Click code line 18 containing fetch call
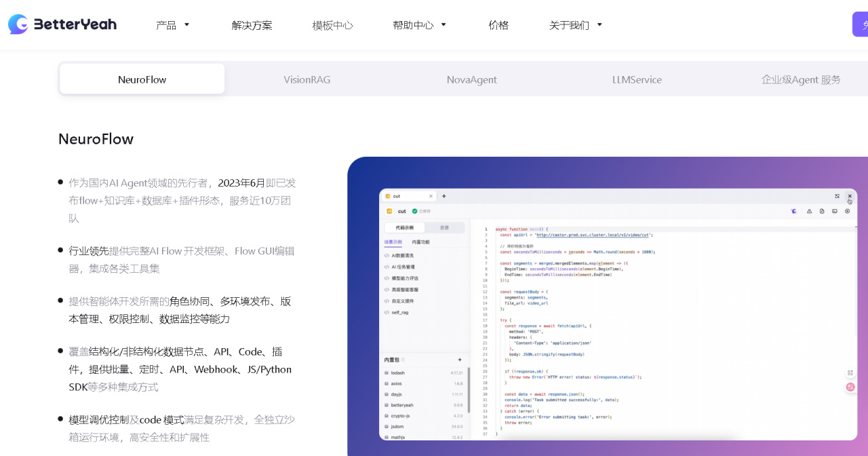 point(548,326)
